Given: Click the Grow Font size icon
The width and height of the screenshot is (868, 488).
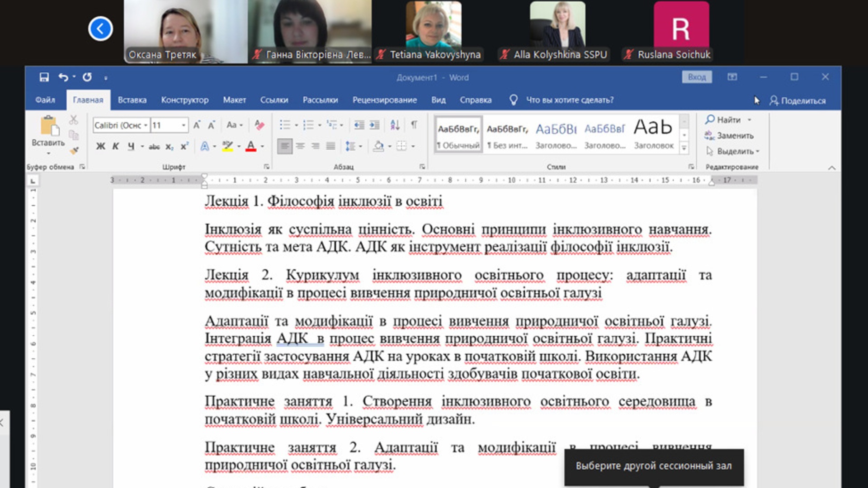Looking at the screenshot, I should pyautogui.click(x=197, y=125).
